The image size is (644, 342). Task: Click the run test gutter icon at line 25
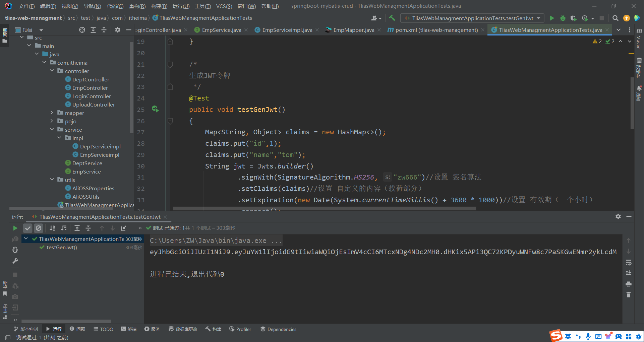coord(155,109)
